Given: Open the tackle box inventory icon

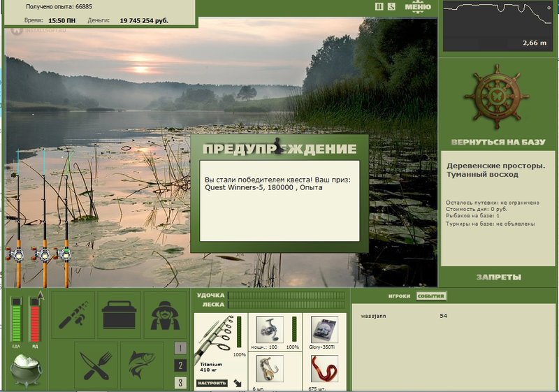Looking at the screenshot, I should (x=119, y=314).
